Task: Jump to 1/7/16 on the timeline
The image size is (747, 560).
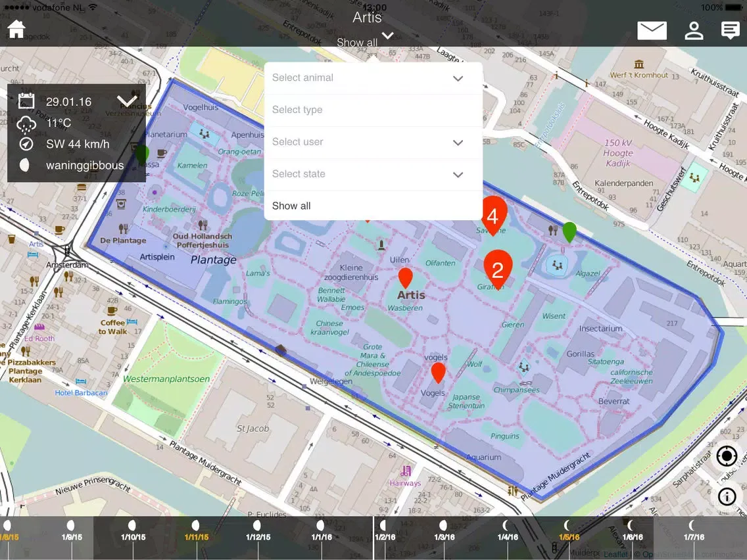Action: (694, 536)
